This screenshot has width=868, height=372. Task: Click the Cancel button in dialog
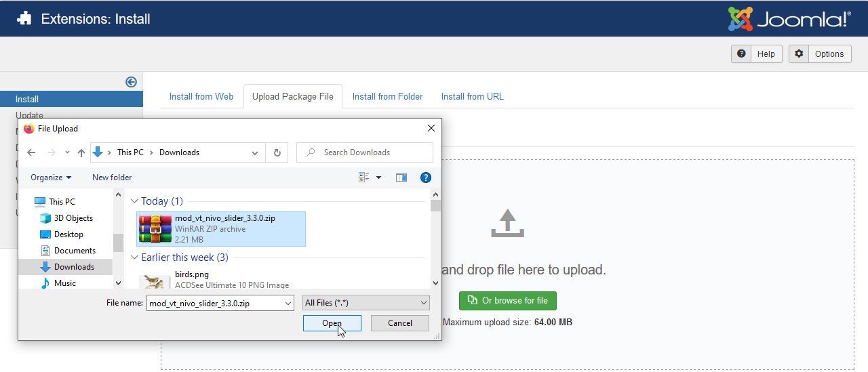399,323
